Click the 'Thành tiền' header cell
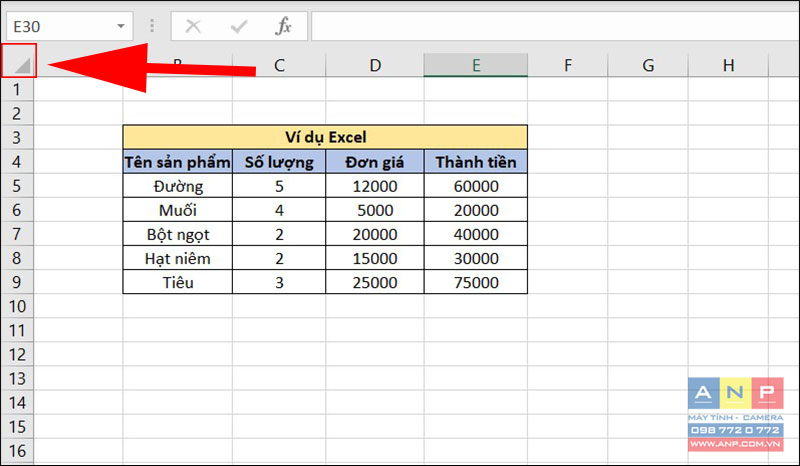Screen dimensions: 800x466 [x=476, y=162]
